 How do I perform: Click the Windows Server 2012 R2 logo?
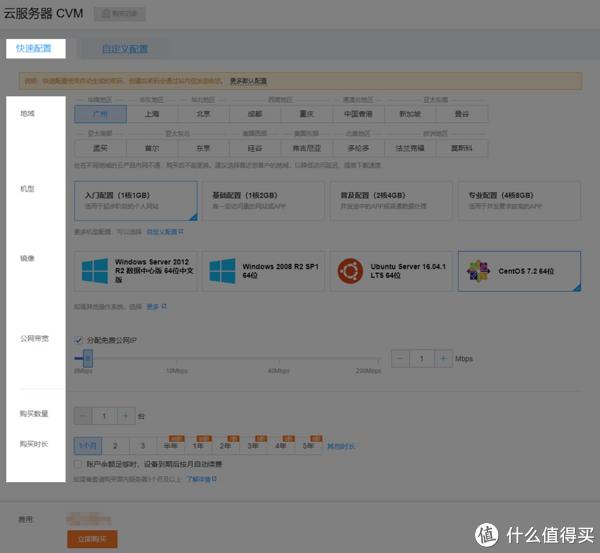(x=95, y=271)
